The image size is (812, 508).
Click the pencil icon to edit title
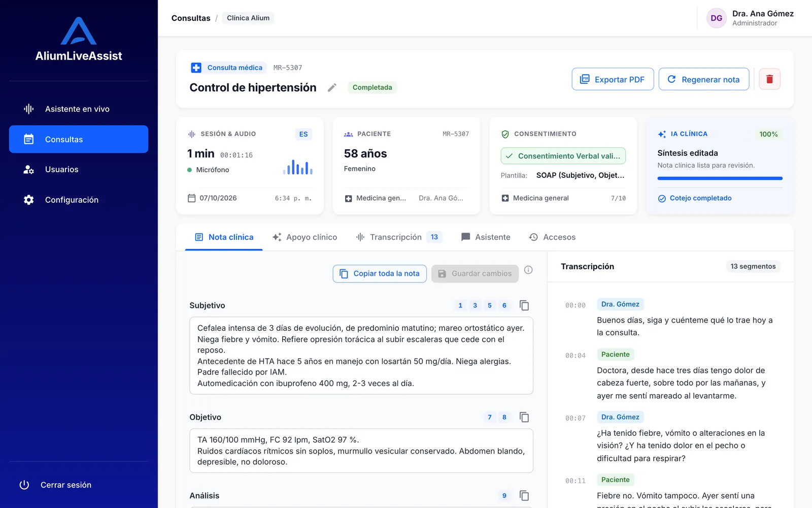[x=332, y=87]
